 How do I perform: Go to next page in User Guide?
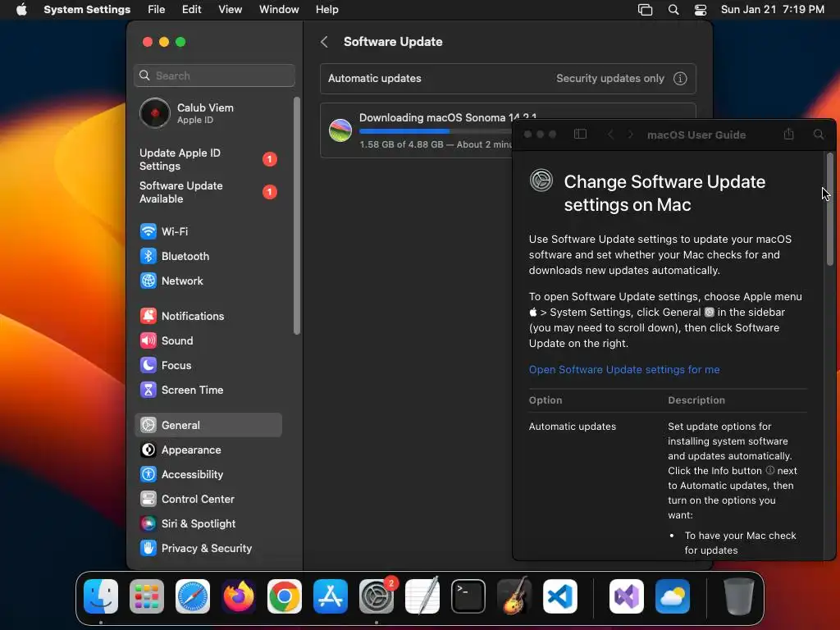[x=631, y=135]
